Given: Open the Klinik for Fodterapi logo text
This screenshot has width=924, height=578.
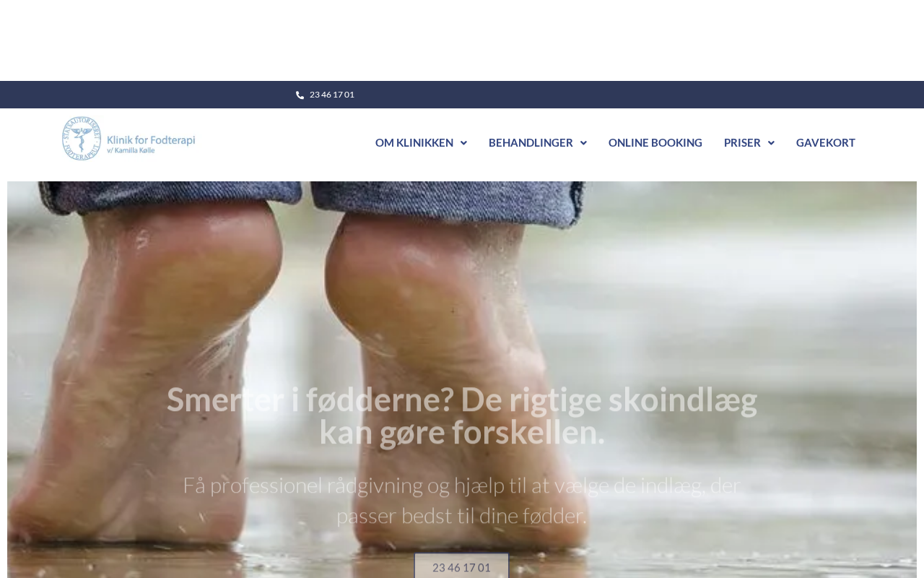Looking at the screenshot, I should (151, 139).
